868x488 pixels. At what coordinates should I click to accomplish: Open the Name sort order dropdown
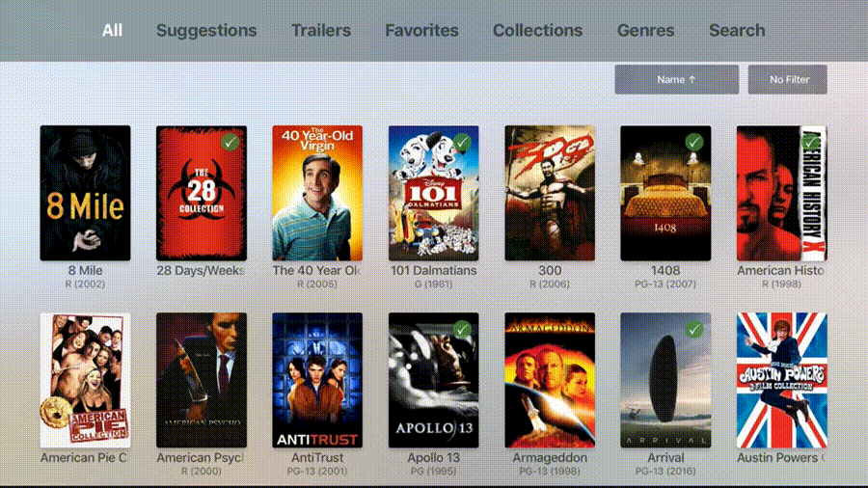676,80
